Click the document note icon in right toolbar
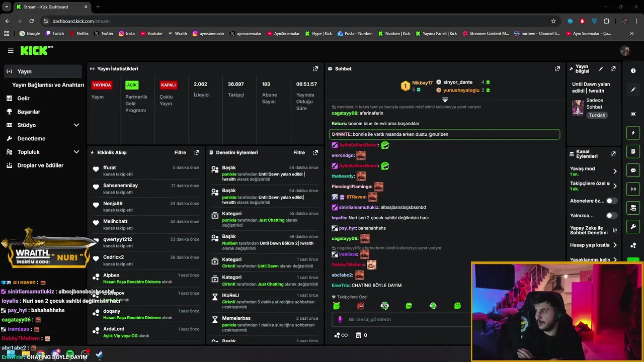 (x=633, y=152)
